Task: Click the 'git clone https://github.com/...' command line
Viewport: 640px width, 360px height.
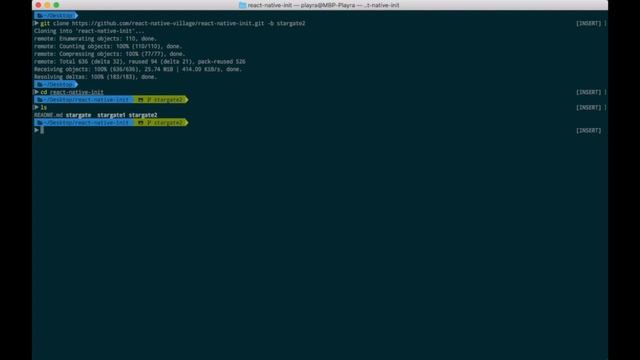Action: [x=173, y=23]
